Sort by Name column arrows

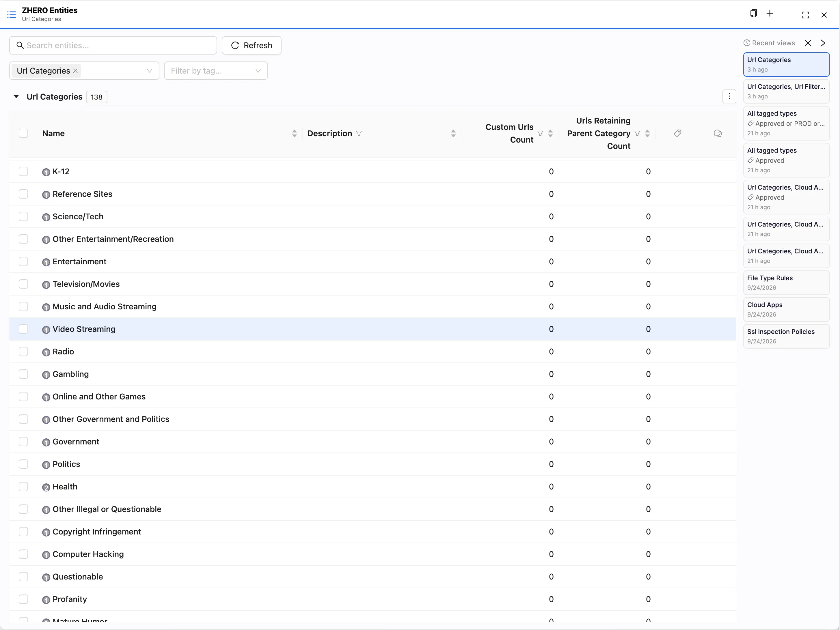click(294, 133)
